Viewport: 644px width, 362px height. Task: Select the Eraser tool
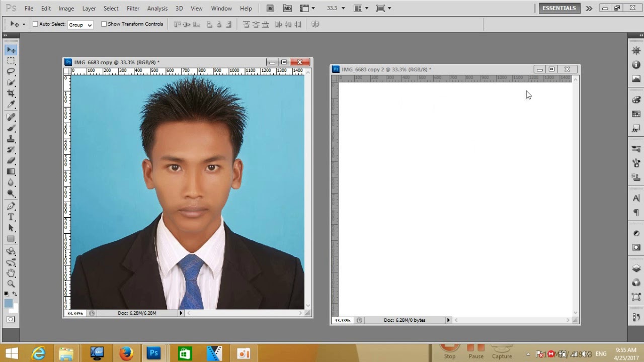(11, 161)
